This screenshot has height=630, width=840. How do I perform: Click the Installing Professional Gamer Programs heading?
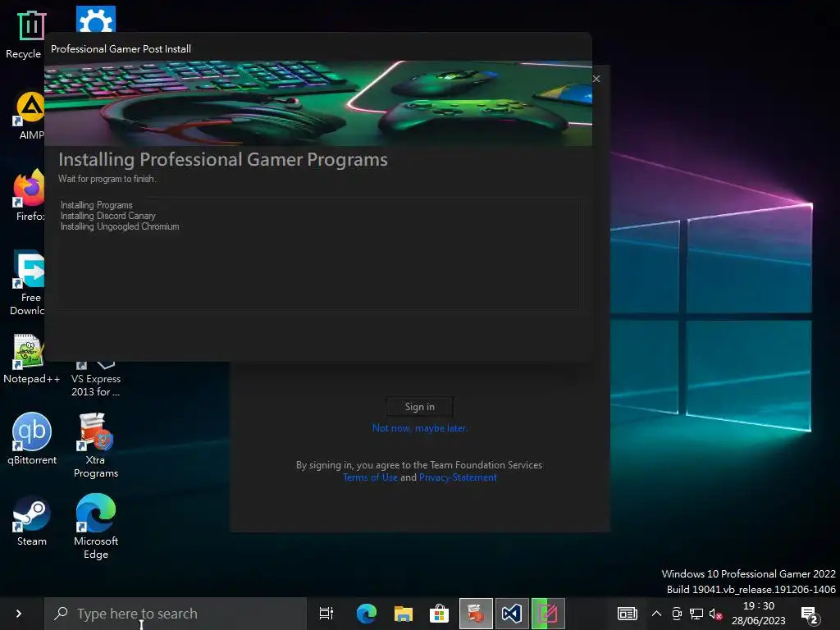[223, 160]
